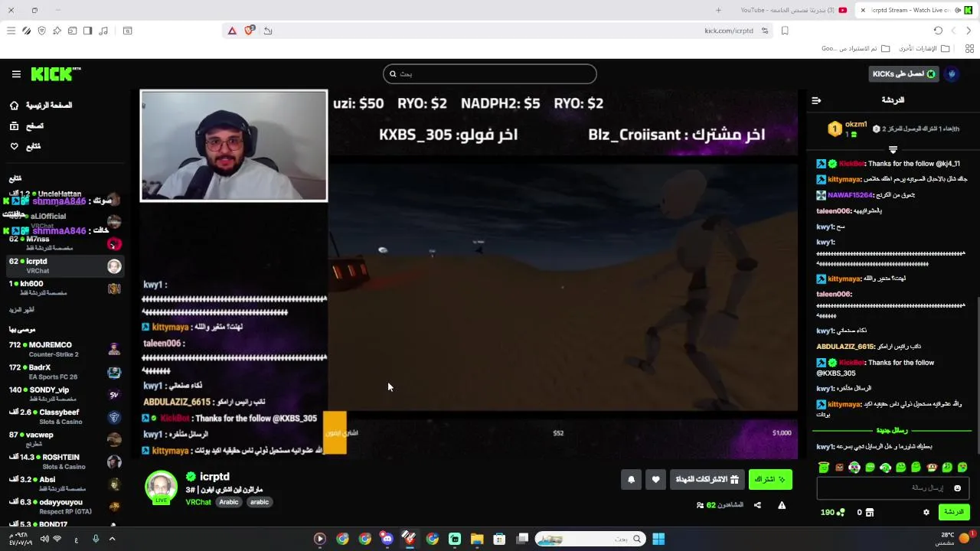
Task: Open icrptd streamer avatar with LIVE badge
Action: tap(162, 488)
